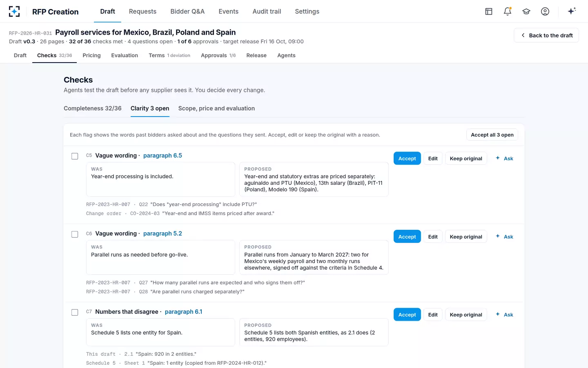Keep original wording for C5
588x368 pixels.
pyautogui.click(x=466, y=159)
